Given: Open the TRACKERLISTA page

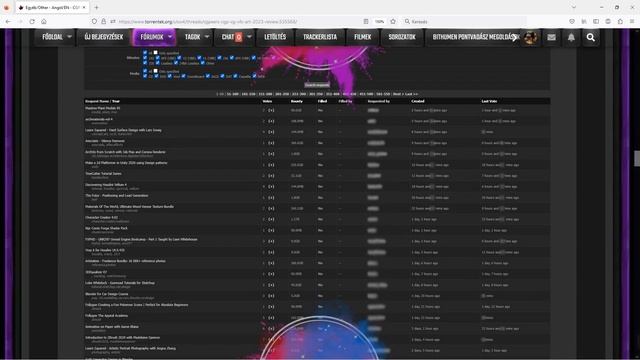Looking at the screenshot, I should 320,37.
